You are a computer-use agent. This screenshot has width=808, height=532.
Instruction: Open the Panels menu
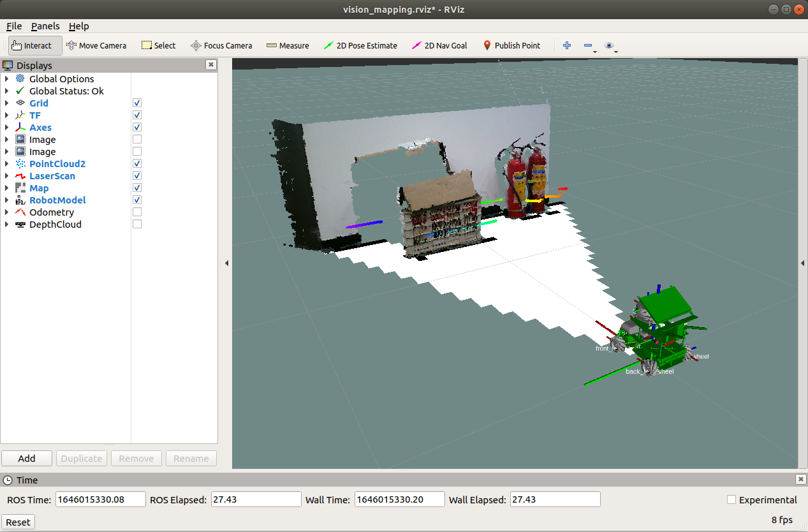pyautogui.click(x=45, y=26)
